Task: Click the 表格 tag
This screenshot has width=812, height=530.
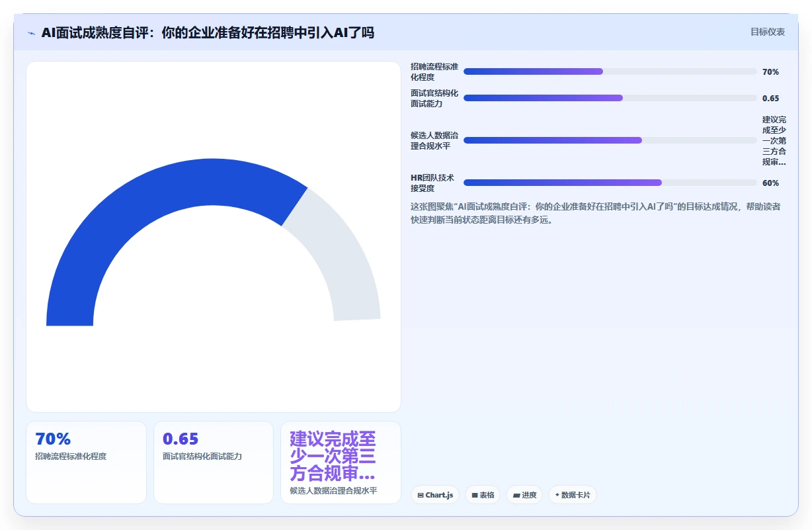Action: point(483,495)
